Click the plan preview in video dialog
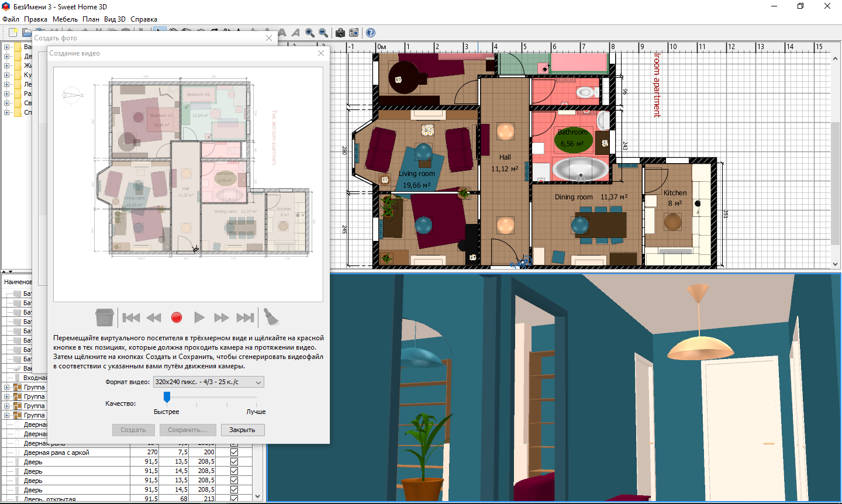 (x=188, y=184)
